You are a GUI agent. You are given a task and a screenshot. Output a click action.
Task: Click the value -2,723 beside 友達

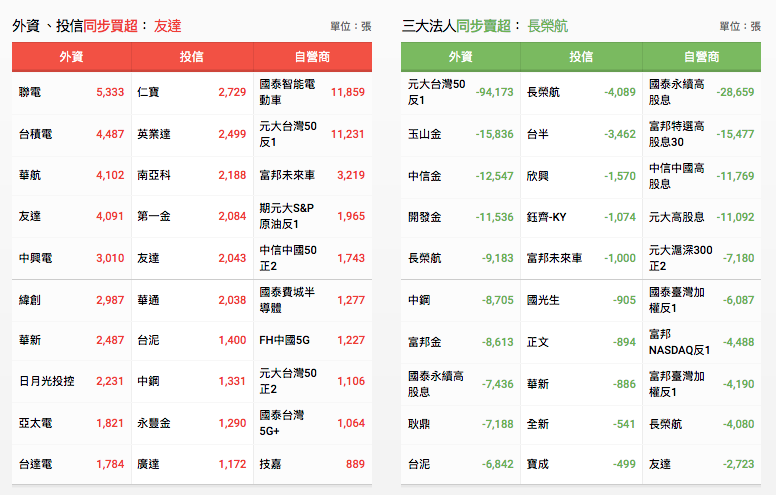click(x=738, y=464)
